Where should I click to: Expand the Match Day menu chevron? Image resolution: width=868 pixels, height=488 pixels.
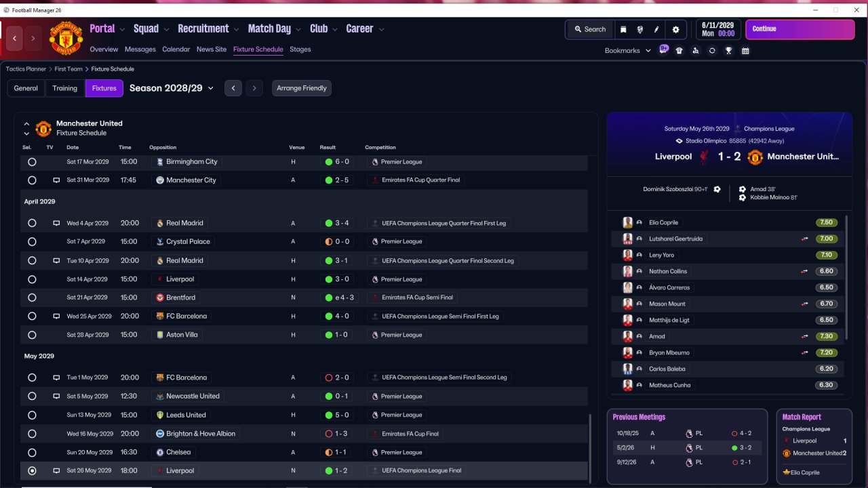click(x=298, y=29)
